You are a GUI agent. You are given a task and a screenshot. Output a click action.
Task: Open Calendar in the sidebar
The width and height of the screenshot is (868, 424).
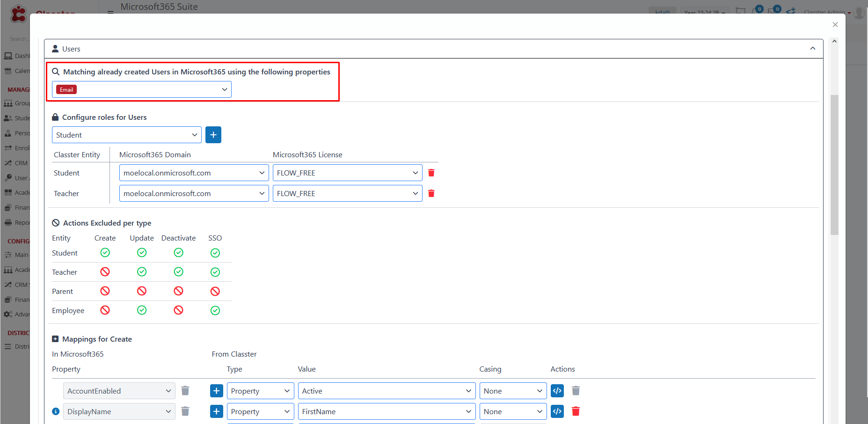click(x=17, y=71)
